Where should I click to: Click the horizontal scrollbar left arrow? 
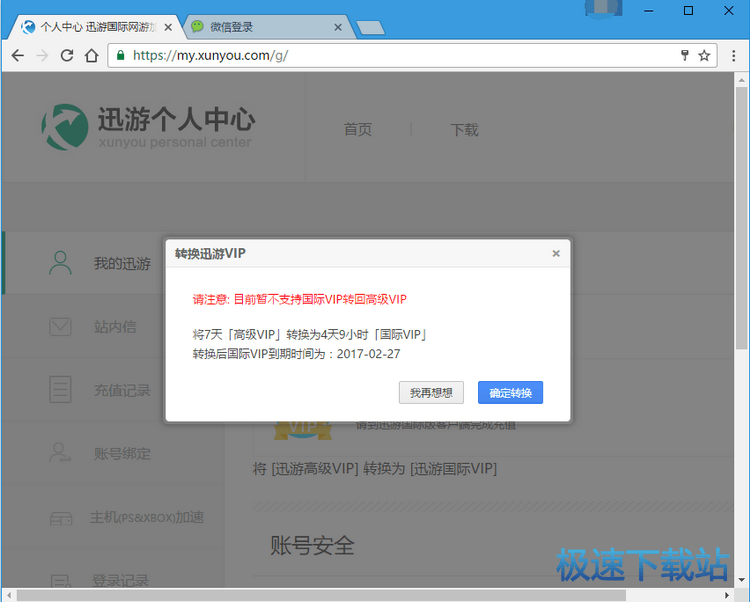coord(9,595)
